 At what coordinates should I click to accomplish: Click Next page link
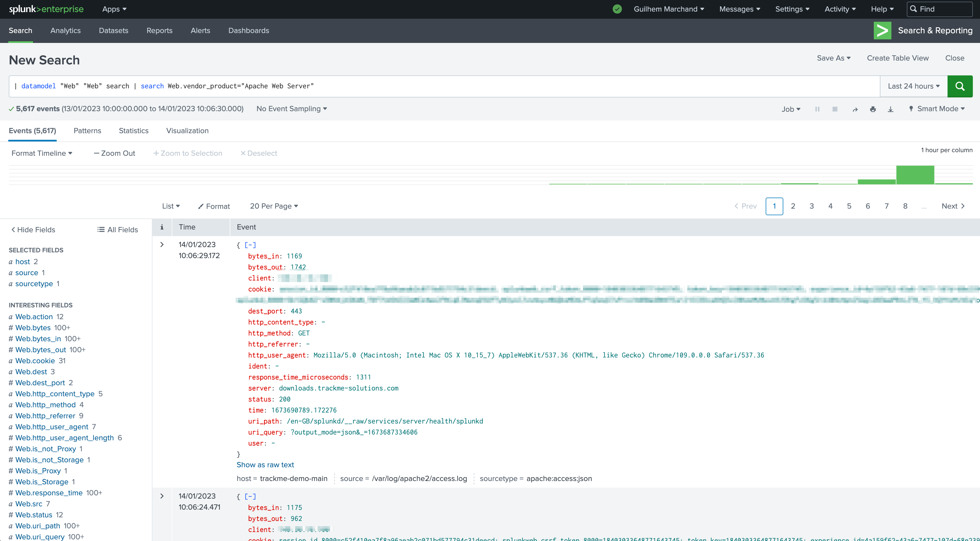(953, 206)
